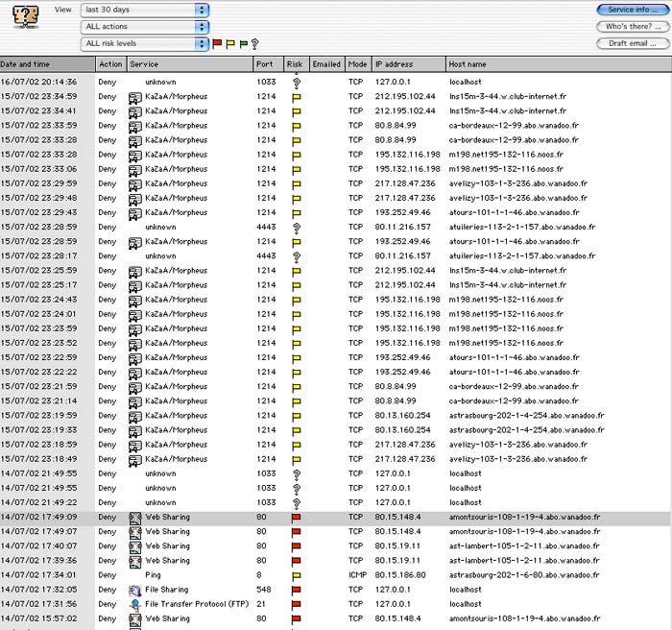Click red flag in 14/07/02 17:39:36 row

point(296,562)
